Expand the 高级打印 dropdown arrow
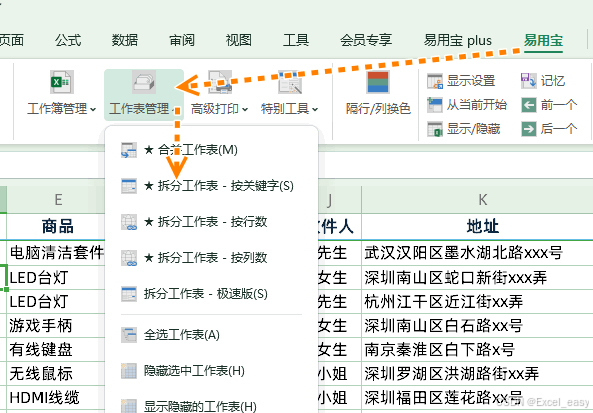The width and height of the screenshot is (593, 413). tap(245, 110)
